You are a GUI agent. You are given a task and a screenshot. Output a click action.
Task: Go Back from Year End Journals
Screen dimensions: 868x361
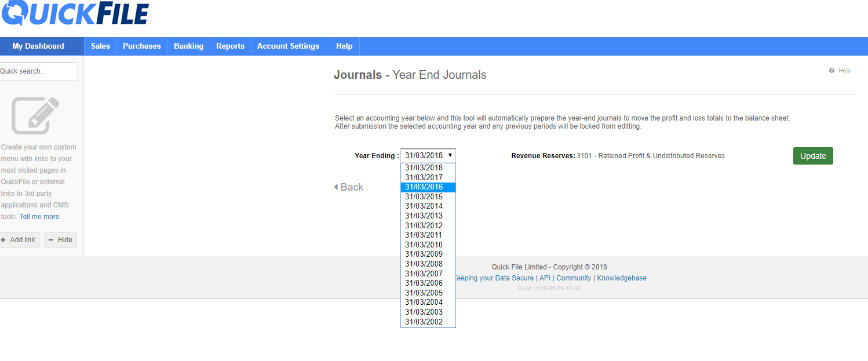(349, 187)
